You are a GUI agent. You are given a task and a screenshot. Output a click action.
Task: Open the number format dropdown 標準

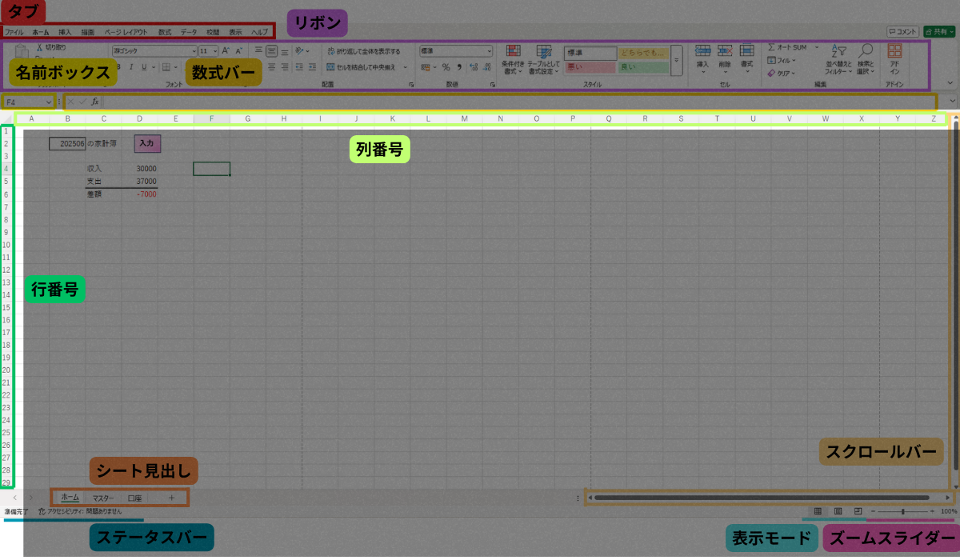tap(455, 50)
